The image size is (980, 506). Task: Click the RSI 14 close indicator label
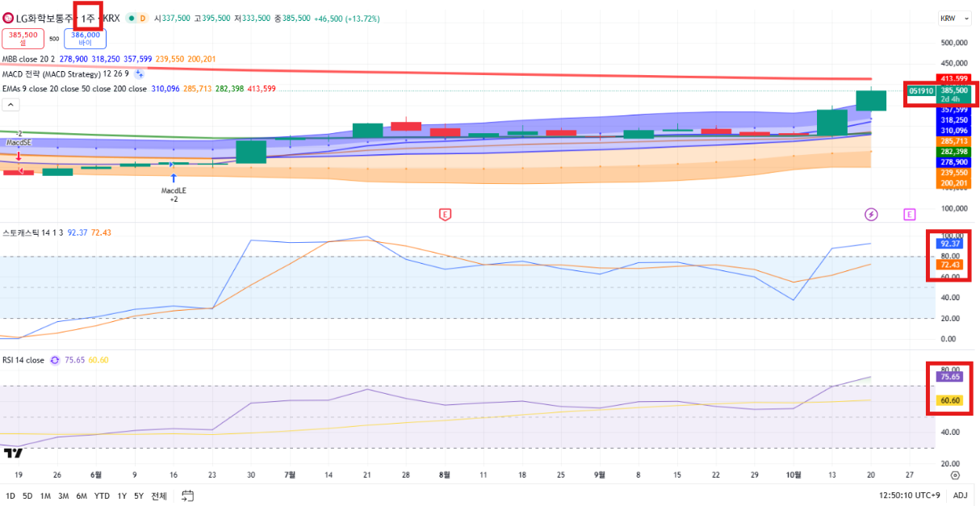click(23, 361)
